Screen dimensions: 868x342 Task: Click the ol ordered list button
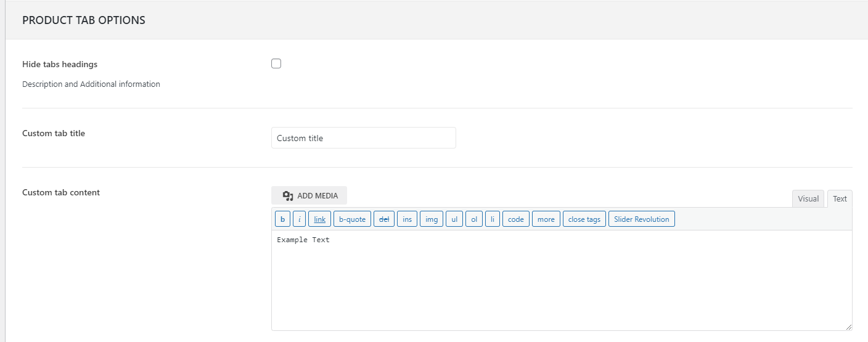coord(473,219)
